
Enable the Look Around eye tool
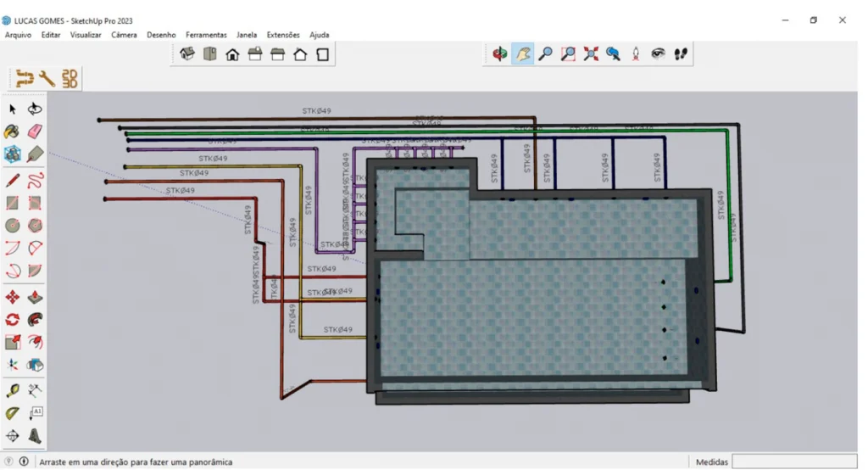[x=658, y=54]
